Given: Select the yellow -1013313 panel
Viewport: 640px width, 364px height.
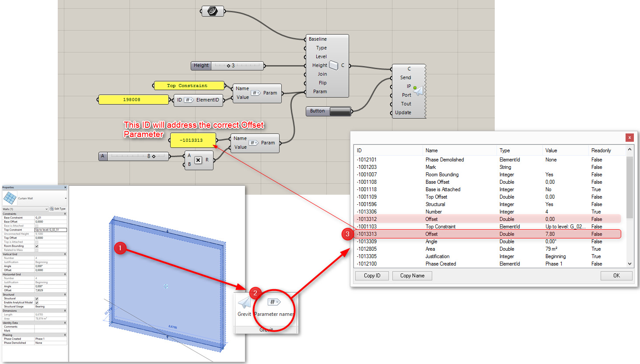Looking at the screenshot, I should 193,140.
